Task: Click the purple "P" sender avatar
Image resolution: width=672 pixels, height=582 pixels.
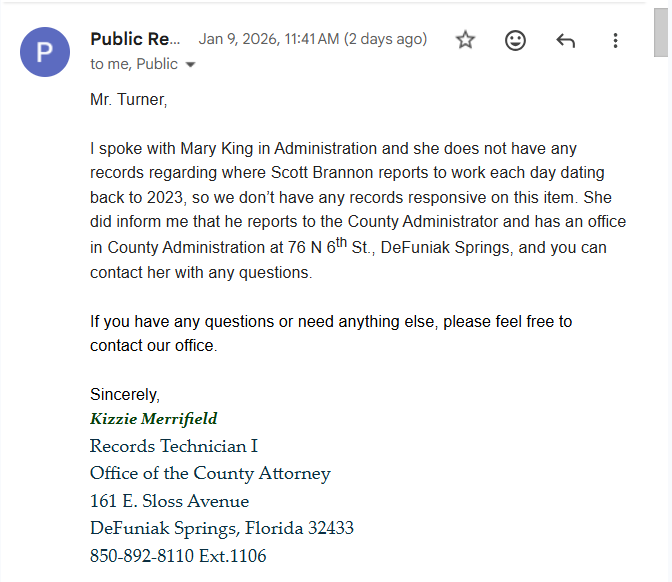Action: [45, 52]
